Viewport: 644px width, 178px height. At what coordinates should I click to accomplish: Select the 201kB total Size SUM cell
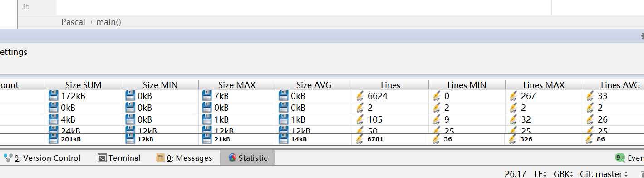click(x=84, y=139)
